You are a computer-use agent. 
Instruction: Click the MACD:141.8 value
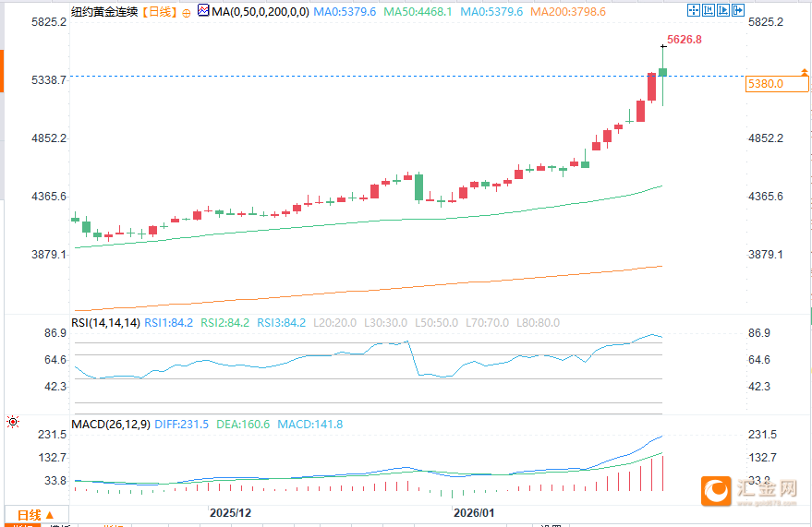click(x=310, y=424)
